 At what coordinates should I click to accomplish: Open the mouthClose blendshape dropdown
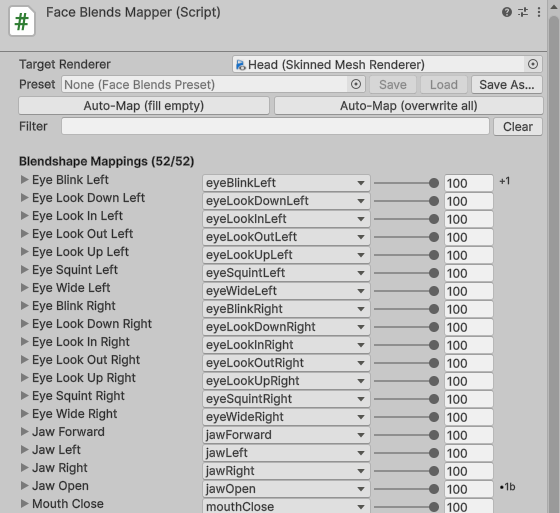click(286, 506)
